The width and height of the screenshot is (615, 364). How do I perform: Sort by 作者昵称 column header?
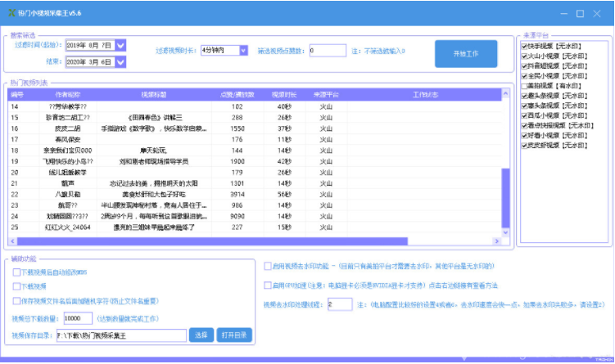(x=68, y=94)
